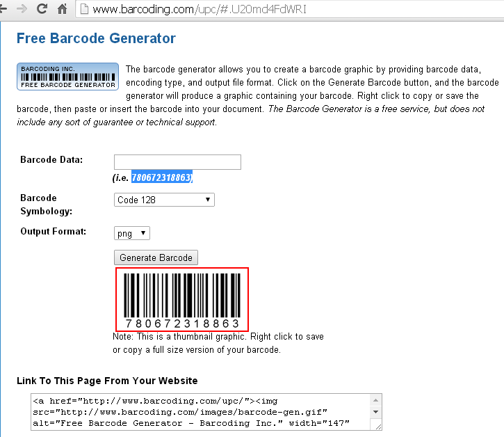504x437 pixels.
Task: Click the Link To This Page From Your Website heading
Action: (107, 381)
